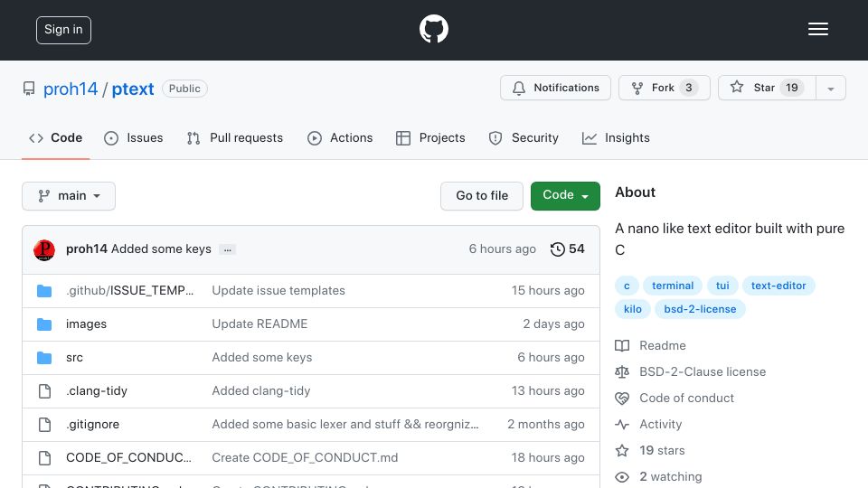Open 'Added some basic lexer' commit message
This screenshot has height=488, width=868.
tap(345, 424)
